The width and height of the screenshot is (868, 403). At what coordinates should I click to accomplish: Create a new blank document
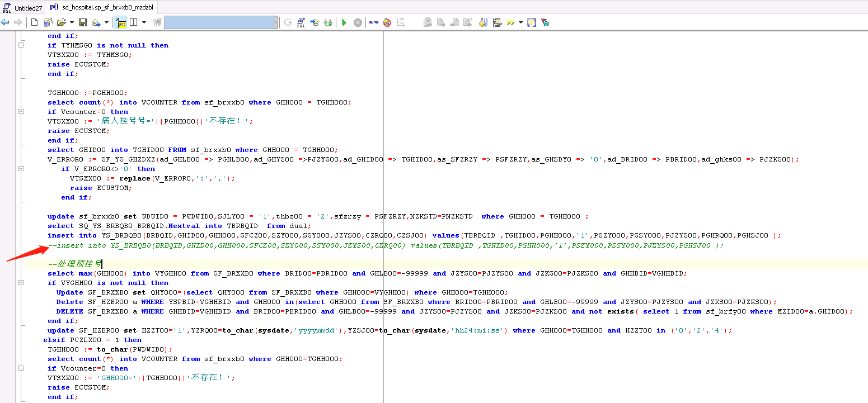point(34,22)
